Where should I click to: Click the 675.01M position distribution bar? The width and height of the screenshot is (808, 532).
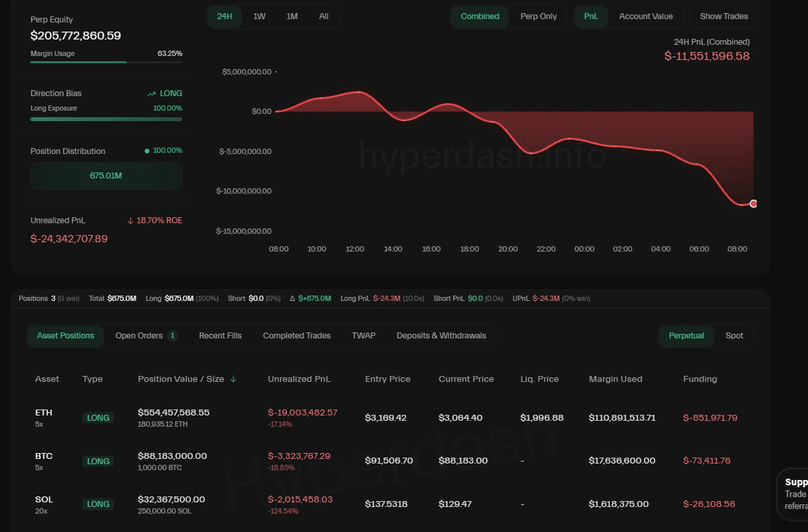(106, 176)
